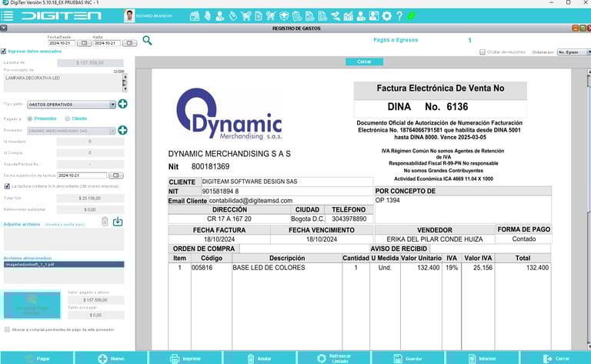Click the Hasta date field
Screen dimensions: 591x364
pyautogui.click(x=107, y=43)
